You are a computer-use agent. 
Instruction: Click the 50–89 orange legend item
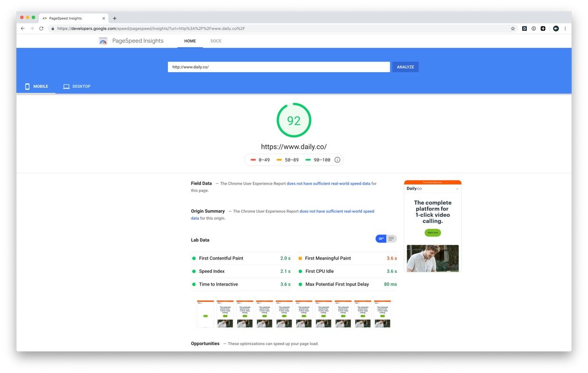pyautogui.click(x=287, y=160)
